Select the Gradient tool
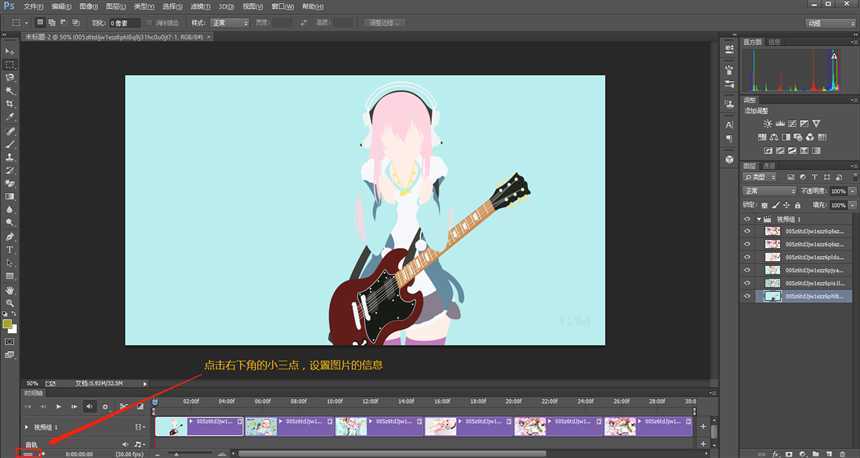Viewport: 860px width, 458px height. (10, 196)
